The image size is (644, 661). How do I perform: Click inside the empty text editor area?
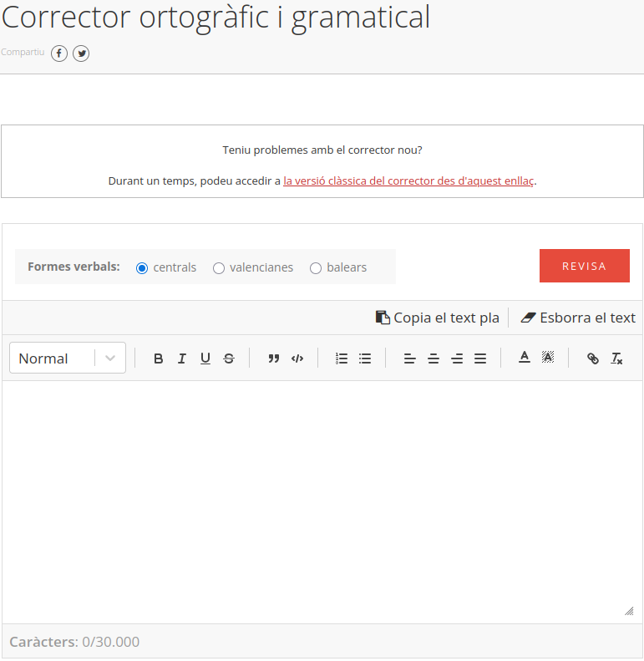point(322,501)
